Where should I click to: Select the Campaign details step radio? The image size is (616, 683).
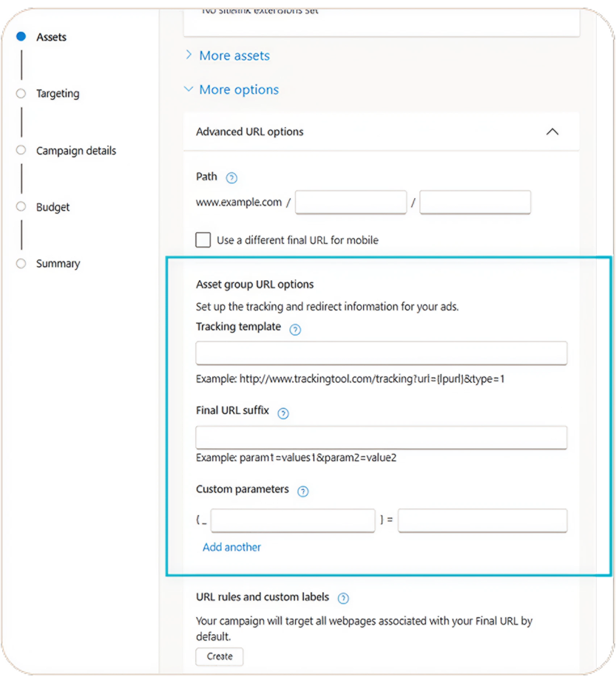click(21, 150)
